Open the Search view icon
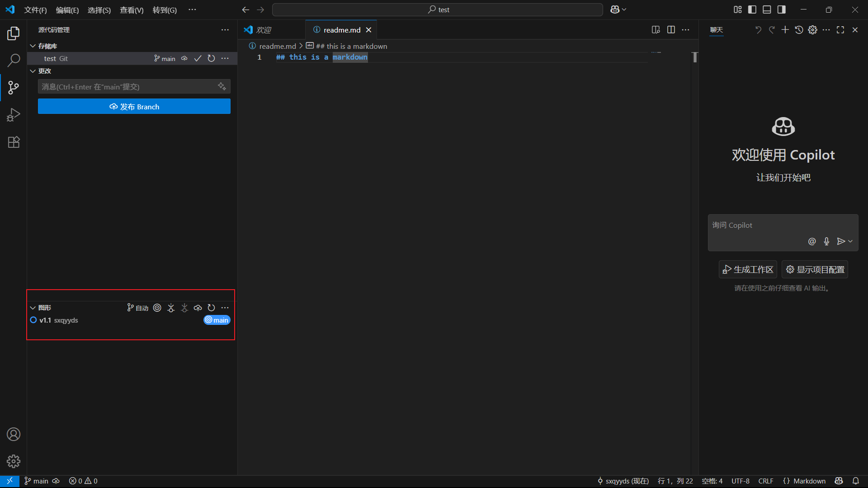 click(14, 60)
